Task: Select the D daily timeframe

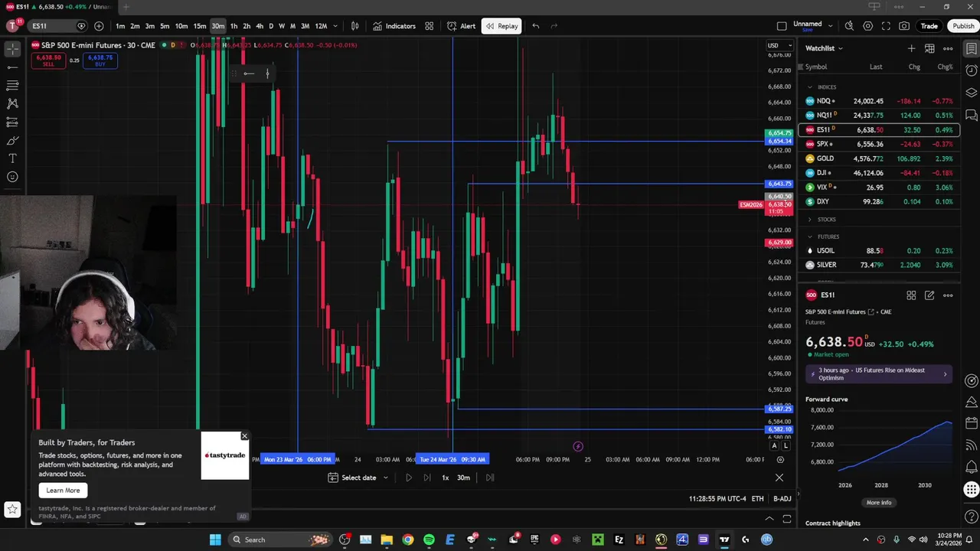Action: (x=270, y=26)
